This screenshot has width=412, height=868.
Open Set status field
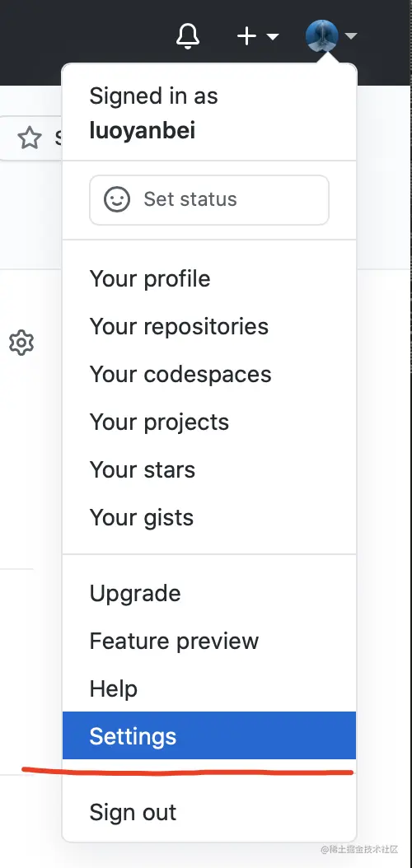209,200
